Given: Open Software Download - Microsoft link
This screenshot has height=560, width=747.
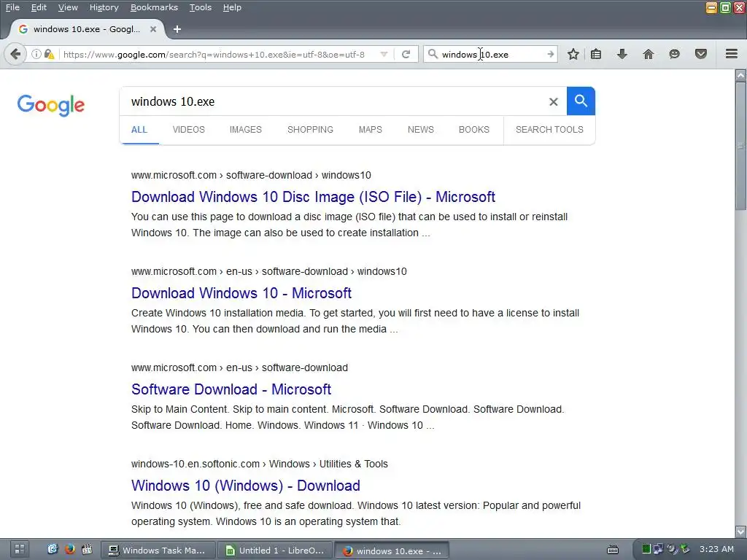Looking at the screenshot, I should [231, 389].
